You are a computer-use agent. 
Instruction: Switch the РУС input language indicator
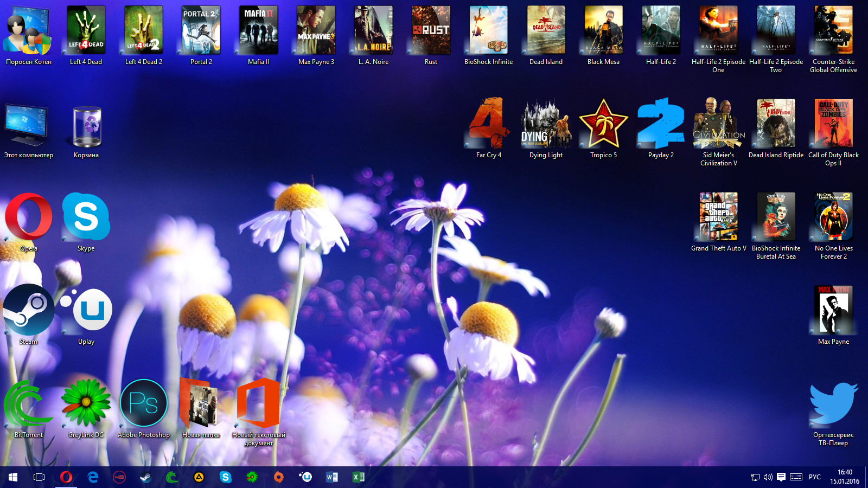[815, 477]
